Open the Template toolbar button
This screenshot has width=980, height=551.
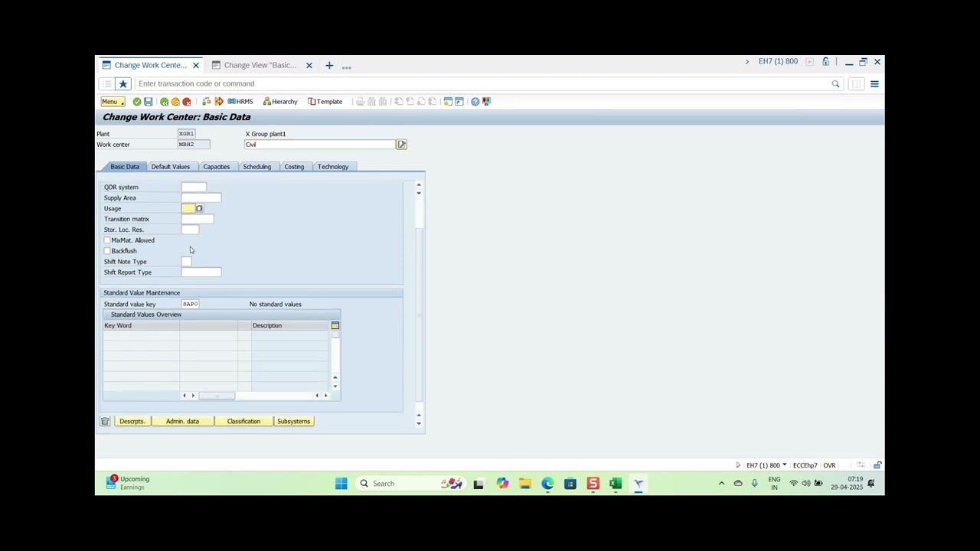325,102
